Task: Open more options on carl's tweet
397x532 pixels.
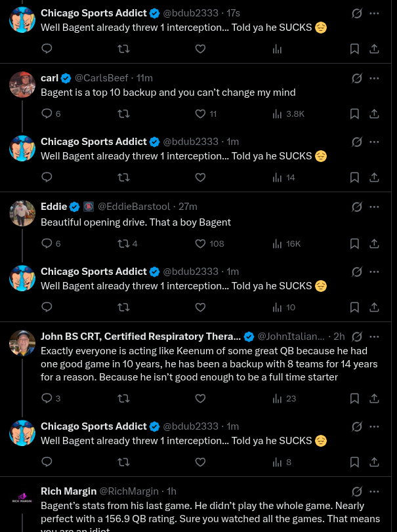Action: coord(374,78)
